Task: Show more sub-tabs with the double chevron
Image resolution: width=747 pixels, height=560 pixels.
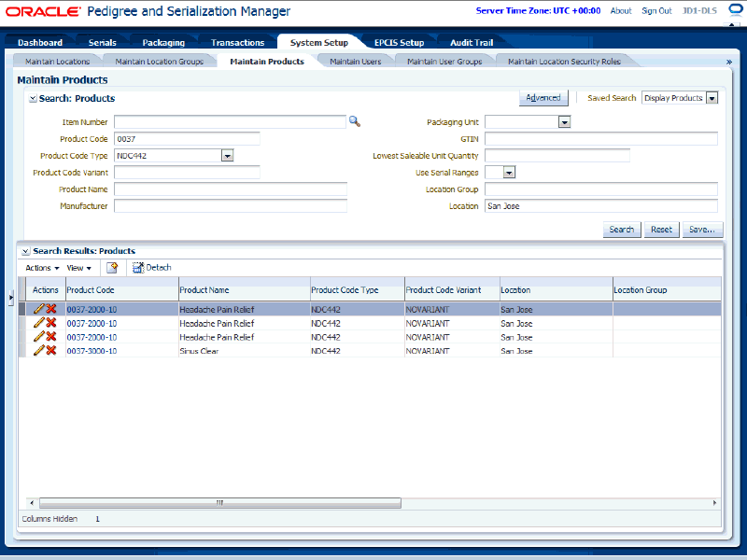Action: point(729,62)
